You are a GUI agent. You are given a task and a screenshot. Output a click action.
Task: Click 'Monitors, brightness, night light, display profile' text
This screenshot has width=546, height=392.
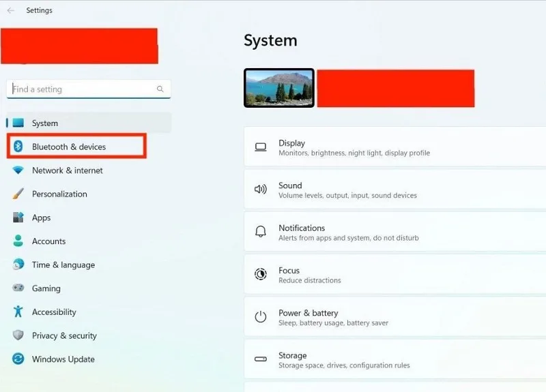354,153
